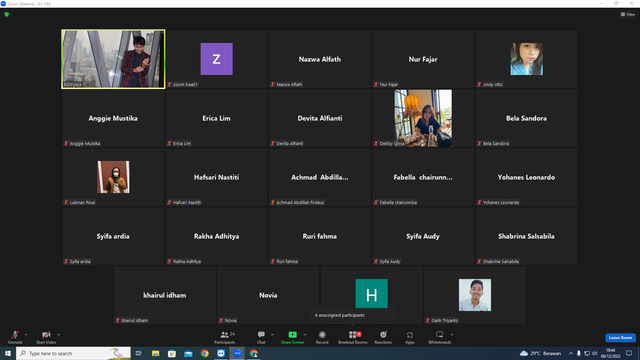The height and width of the screenshot is (360, 640).
Task: Open Whiteboards
Action: (x=440, y=337)
